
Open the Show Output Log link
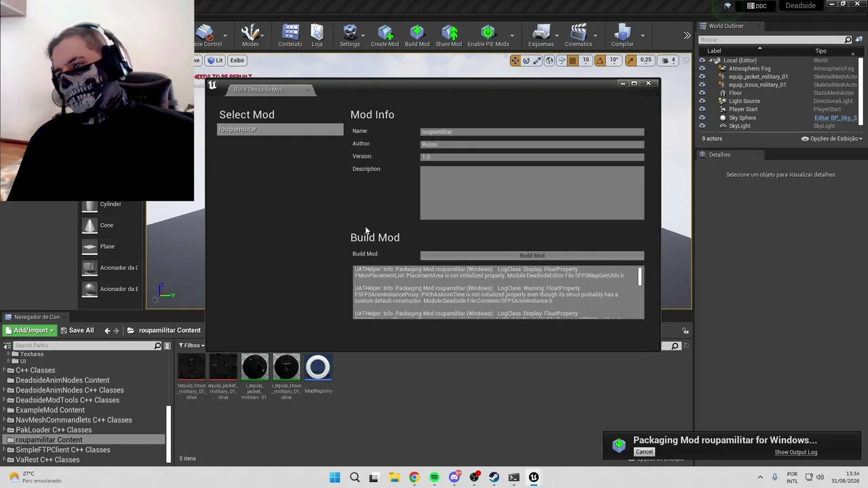coord(795,452)
